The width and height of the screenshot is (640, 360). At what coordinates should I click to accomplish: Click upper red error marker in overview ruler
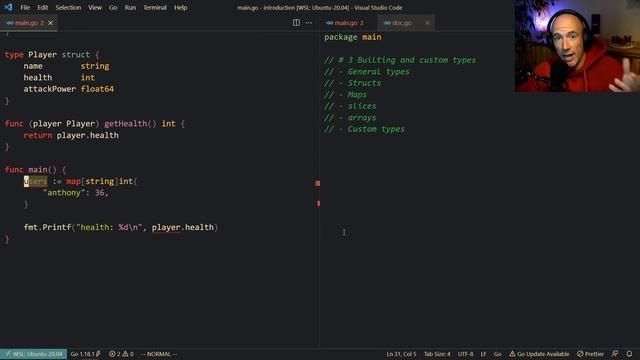click(x=318, y=183)
